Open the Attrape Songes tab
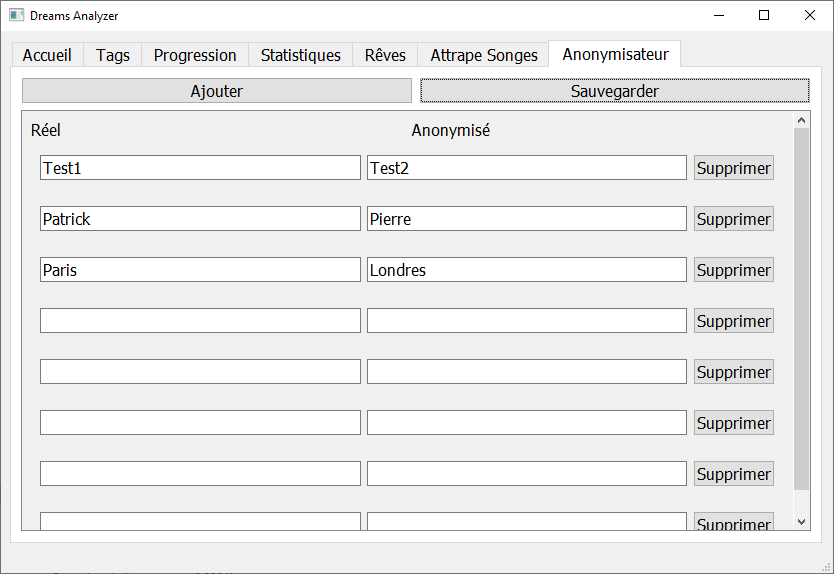The width and height of the screenshot is (834, 574). (484, 55)
